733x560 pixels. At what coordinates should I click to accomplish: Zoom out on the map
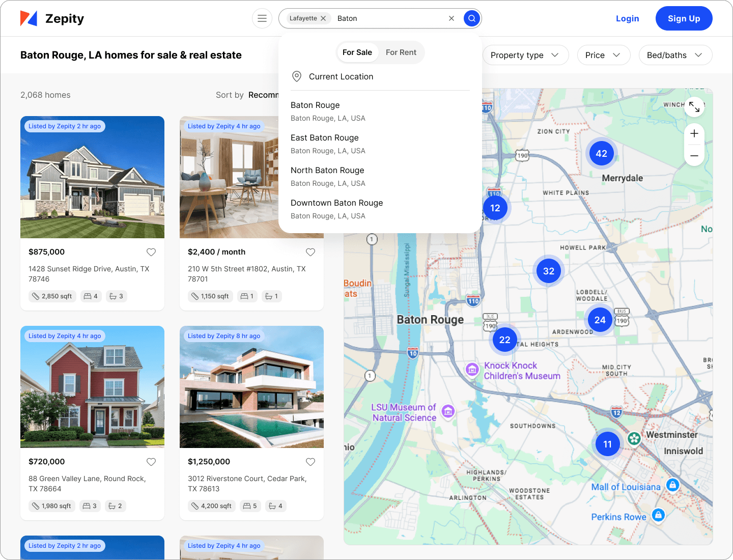click(x=694, y=156)
